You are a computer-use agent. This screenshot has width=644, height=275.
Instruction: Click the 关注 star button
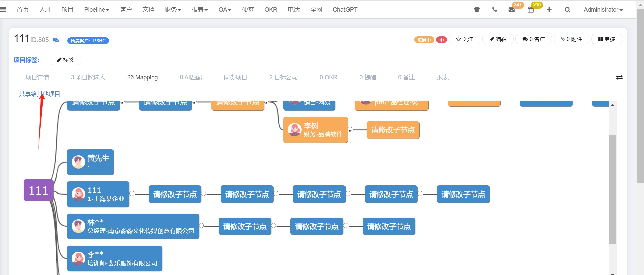(x=465, y=39)
